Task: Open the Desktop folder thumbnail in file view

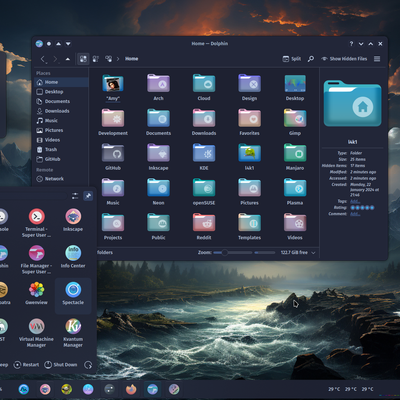Action: [x=295, y=87]
